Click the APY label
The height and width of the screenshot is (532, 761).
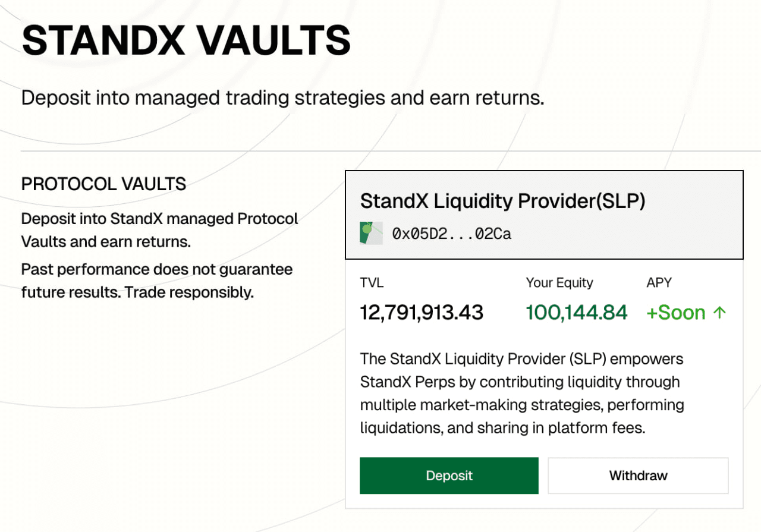click(x=659, y=283)
